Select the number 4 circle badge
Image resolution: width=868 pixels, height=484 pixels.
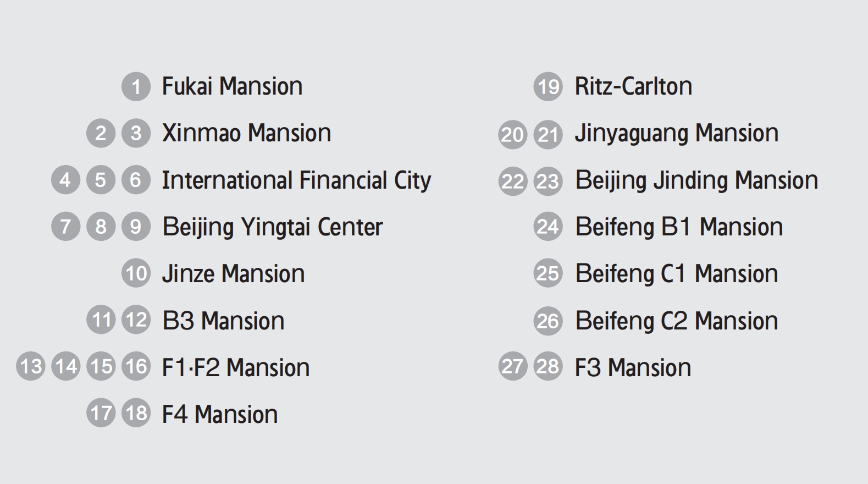click(x=65, y=180)
